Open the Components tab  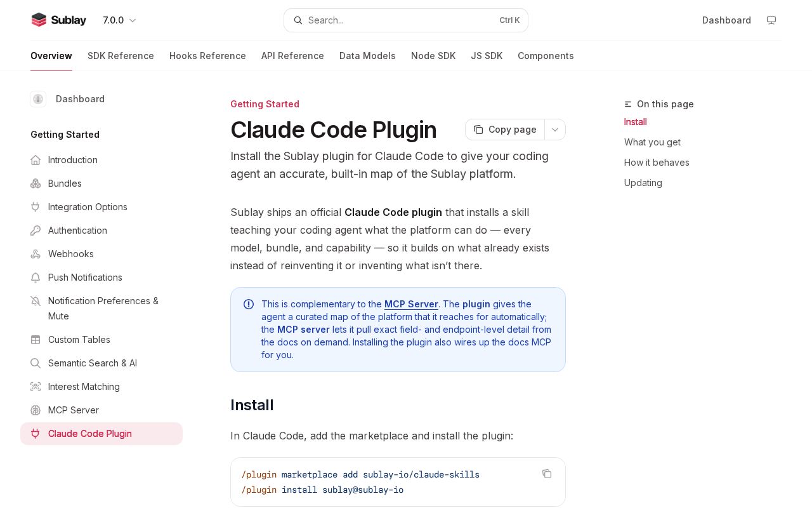[x=546, y=56]
